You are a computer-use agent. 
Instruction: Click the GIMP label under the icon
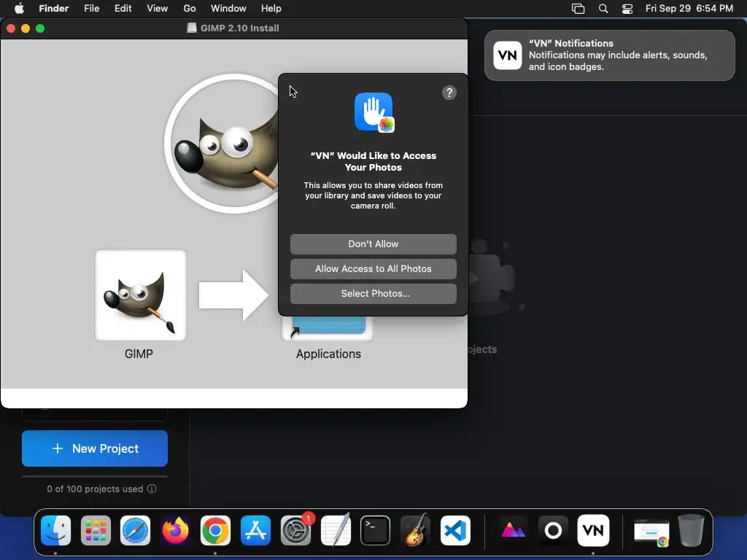(x=139, y=354)
